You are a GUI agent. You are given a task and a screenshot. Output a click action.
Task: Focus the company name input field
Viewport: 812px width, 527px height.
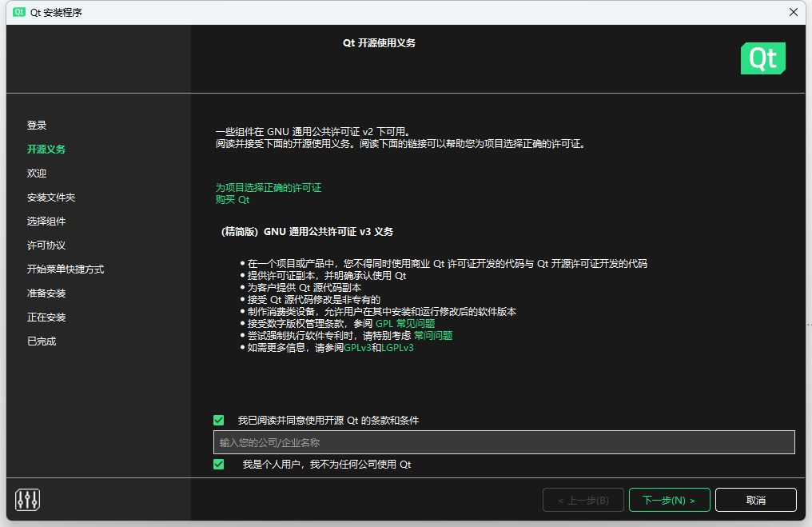(x=504, y=442)
